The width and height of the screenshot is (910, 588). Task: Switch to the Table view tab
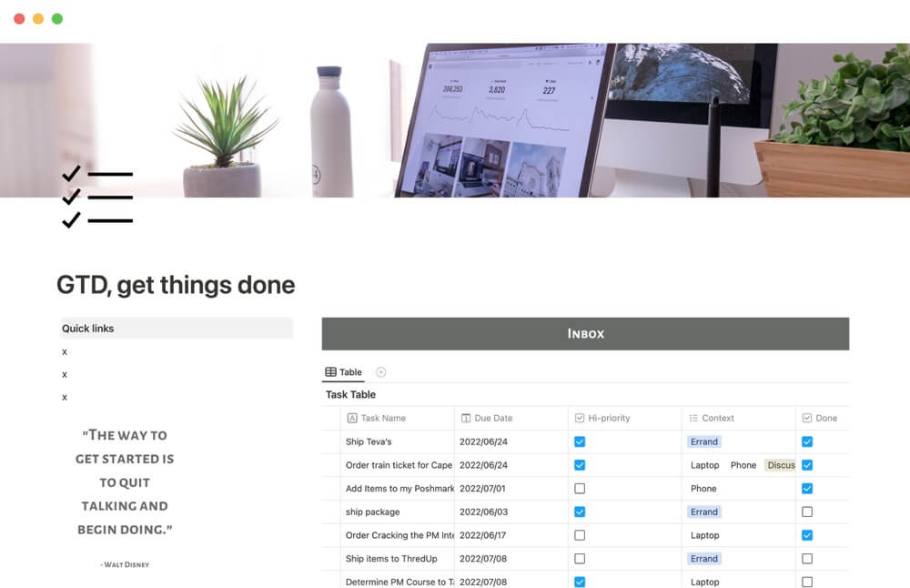(x=344, y=372)
